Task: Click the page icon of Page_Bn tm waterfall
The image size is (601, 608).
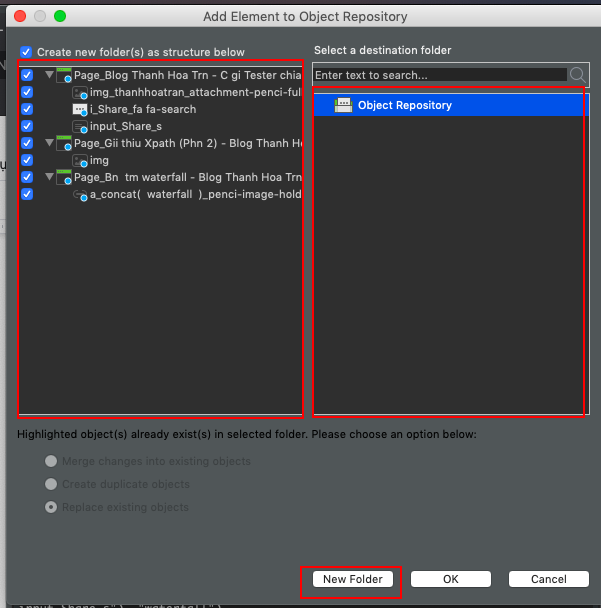Action: 64,178
